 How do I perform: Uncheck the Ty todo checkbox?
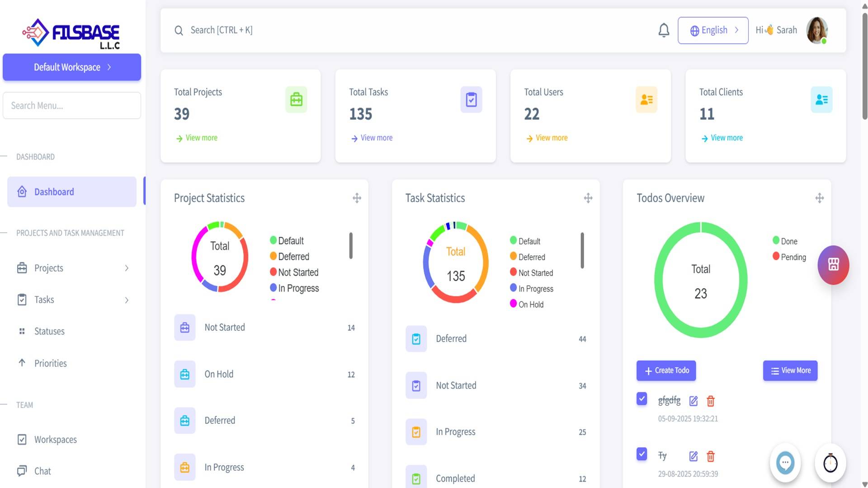point(642,454)
